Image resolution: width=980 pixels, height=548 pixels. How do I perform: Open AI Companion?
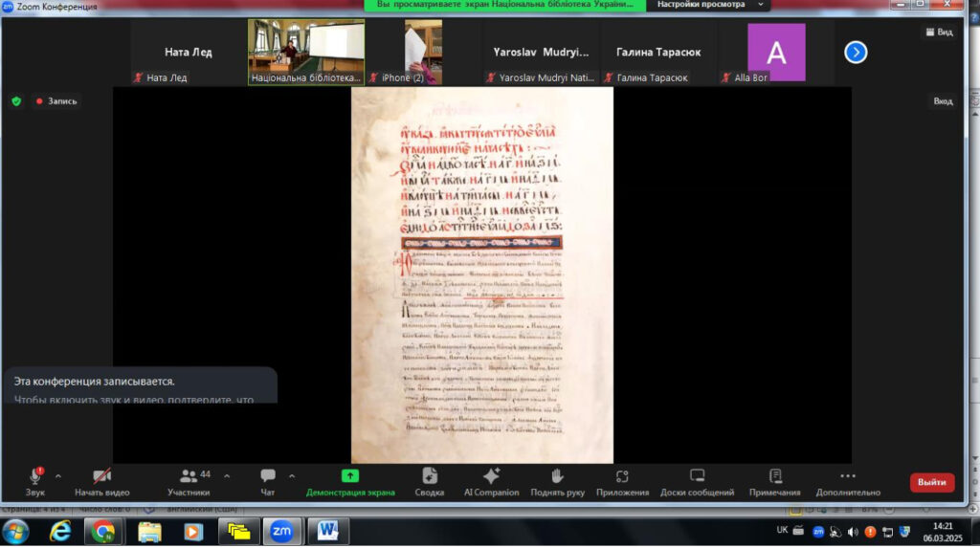(x=491, y=482)
